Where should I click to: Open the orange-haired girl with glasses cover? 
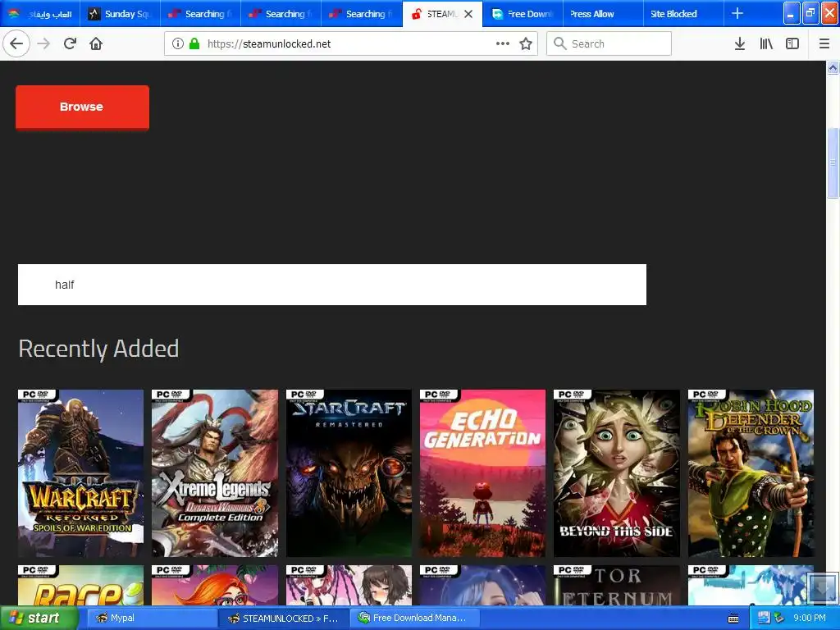click(x=215, y=585)
